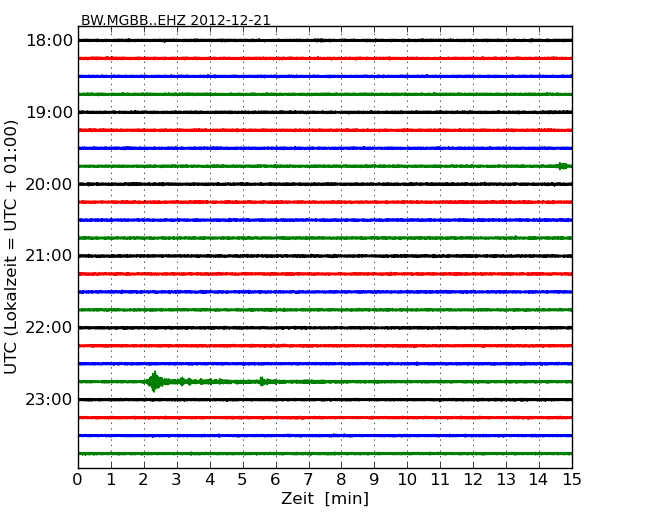Select the 23:00 y-axis time label
This screenshot has width=650, height=520.
tap(49, 400)
